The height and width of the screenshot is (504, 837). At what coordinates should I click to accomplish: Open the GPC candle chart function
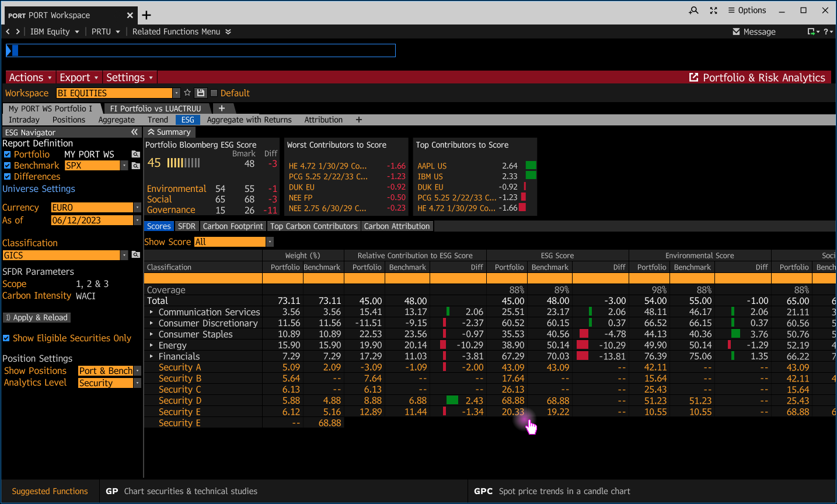tap(552, 491)
